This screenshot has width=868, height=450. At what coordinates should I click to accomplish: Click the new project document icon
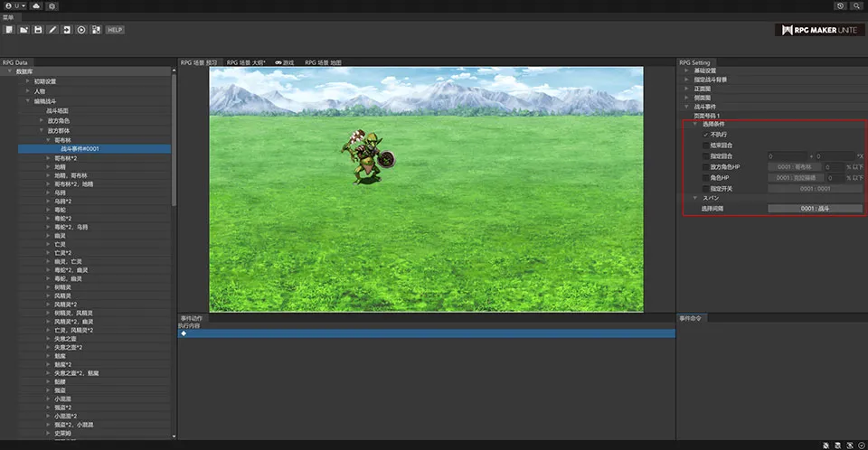coord(9,30)
